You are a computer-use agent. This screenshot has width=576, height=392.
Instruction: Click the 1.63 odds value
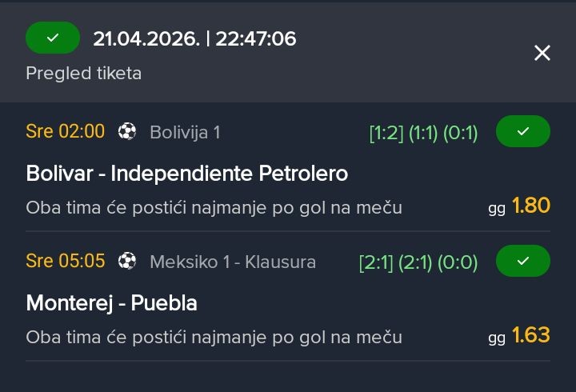[531, 335]
